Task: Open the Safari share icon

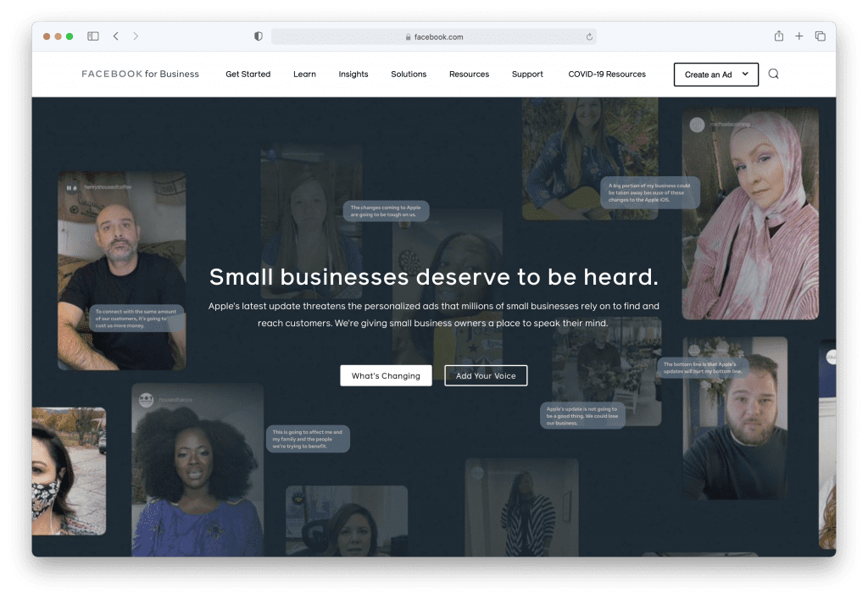Action: pyautogui.click(x=779, y=36)
